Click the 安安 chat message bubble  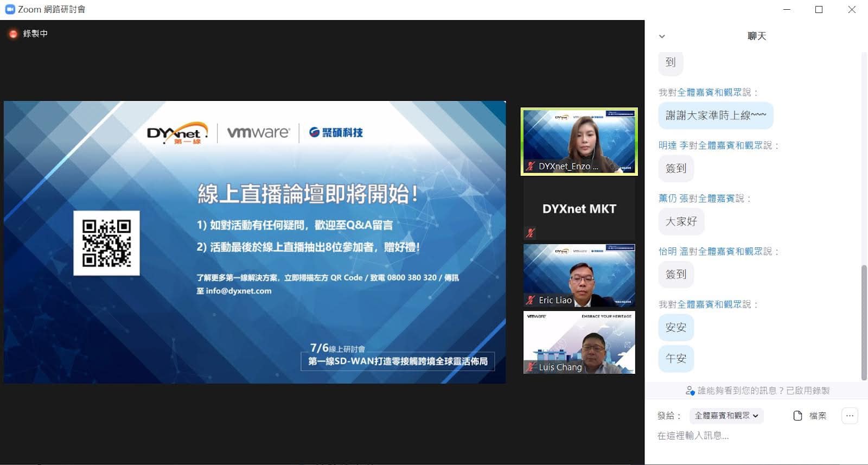(x=676, y=328)
